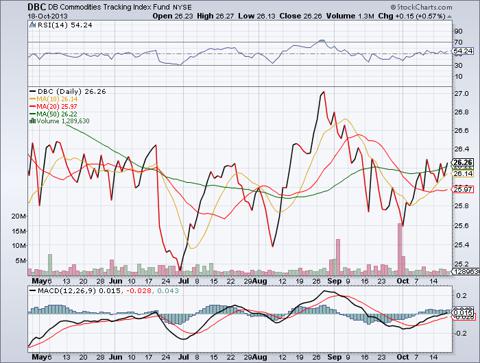Click the Low 26.13 header value
This screenshot has height=363, width=480.
pos(257,16)
